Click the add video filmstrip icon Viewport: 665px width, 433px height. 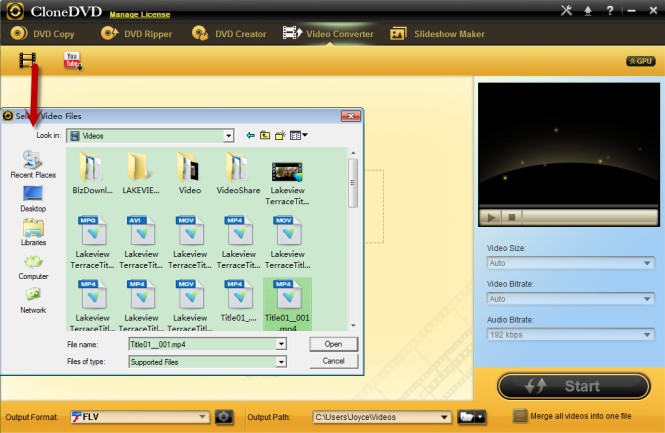(28, 60)
